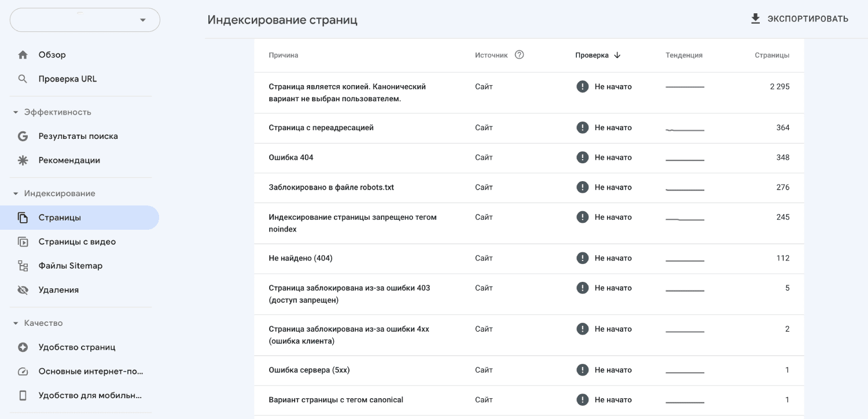Click the video pages icon
Viewport: 868px width, 419px height.
23,242
